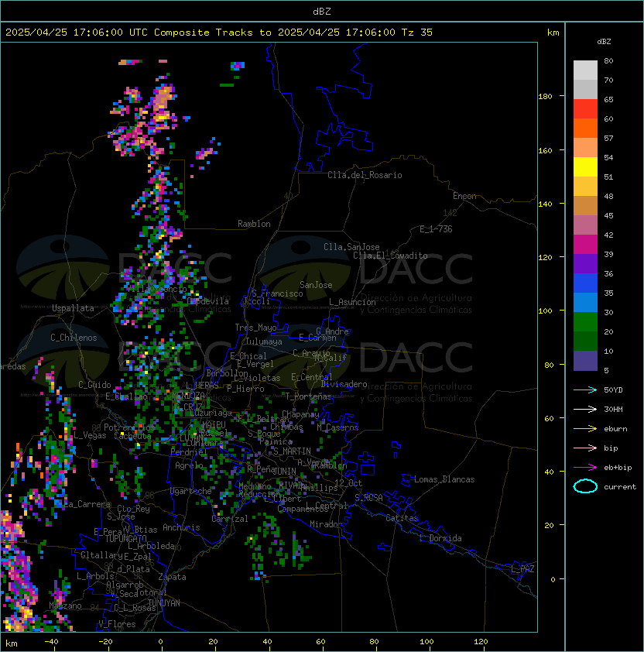Click the 'TUNUYAN' place label
The height and width of the screenshot is (652, 644).
[164, 603]
